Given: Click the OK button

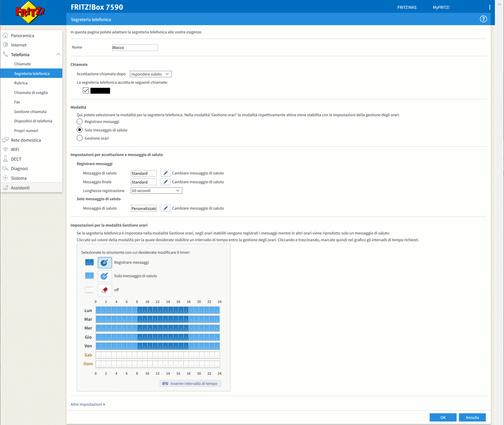Looking at the screenshot, I should (x=443, y=417).
